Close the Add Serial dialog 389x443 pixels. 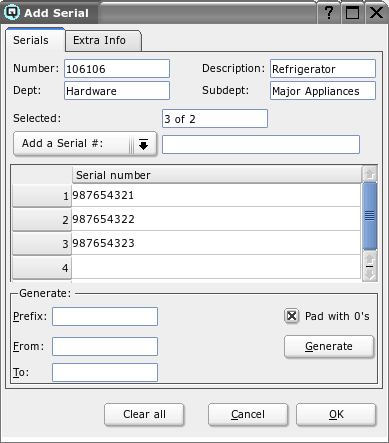pos(376,13)
